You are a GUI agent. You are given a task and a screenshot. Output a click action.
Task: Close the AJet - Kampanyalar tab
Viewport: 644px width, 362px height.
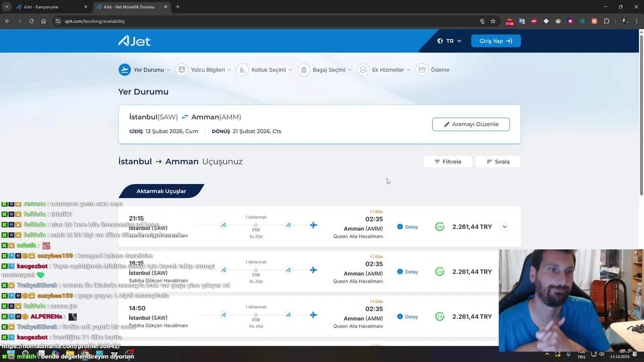(86, 7)
